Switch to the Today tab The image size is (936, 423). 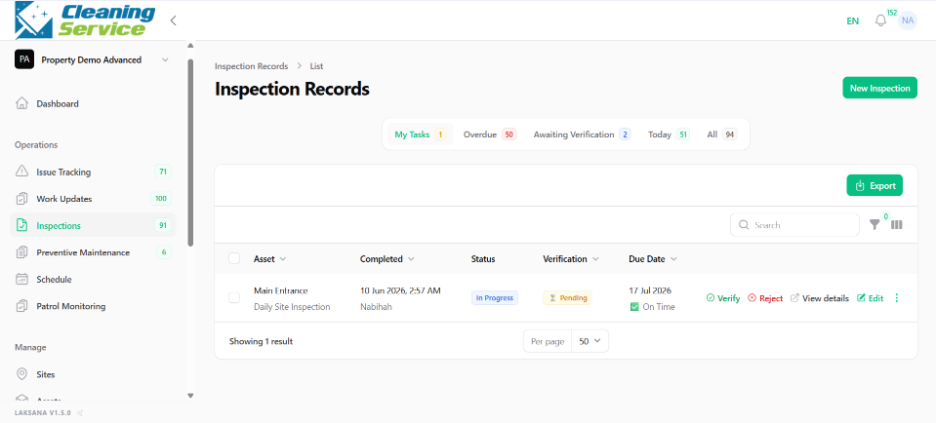(669, 135)
